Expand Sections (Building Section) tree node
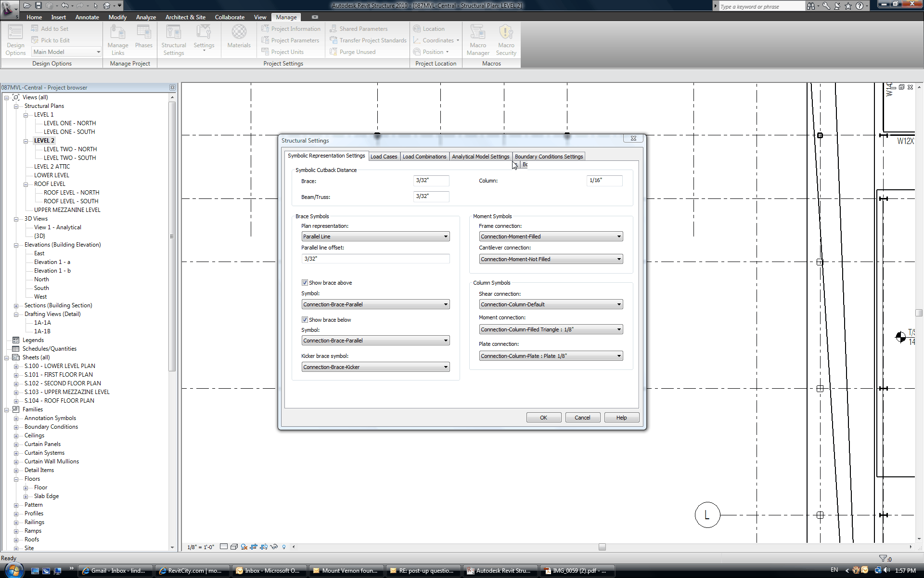This screenshot has height=578, width=924. (x=16, y=305)
